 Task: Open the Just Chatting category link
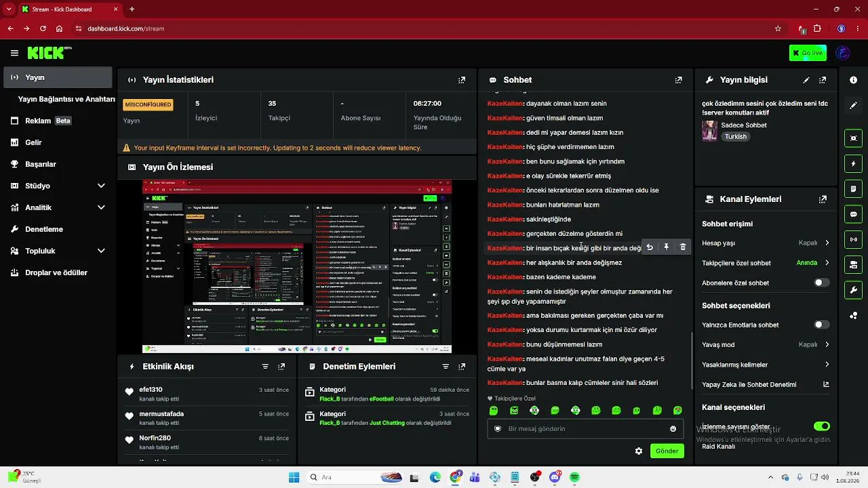[x=388, y=423]
